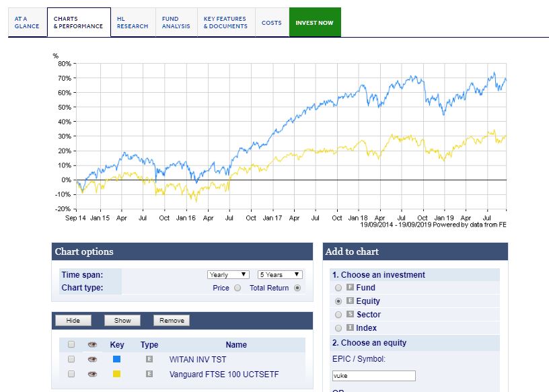
Task: Click the 80% y-axis label
Action: pyautogui.click(x=65, y=64)
